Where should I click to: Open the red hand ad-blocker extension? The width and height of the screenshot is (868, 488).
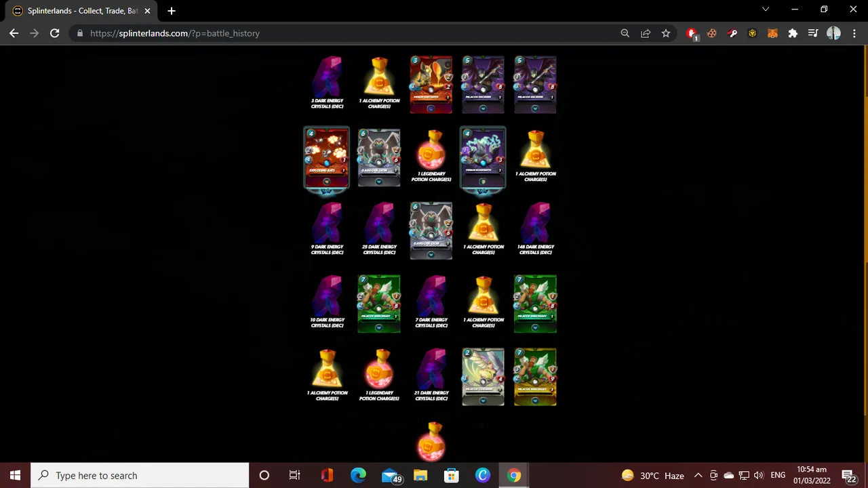[692, 33]
